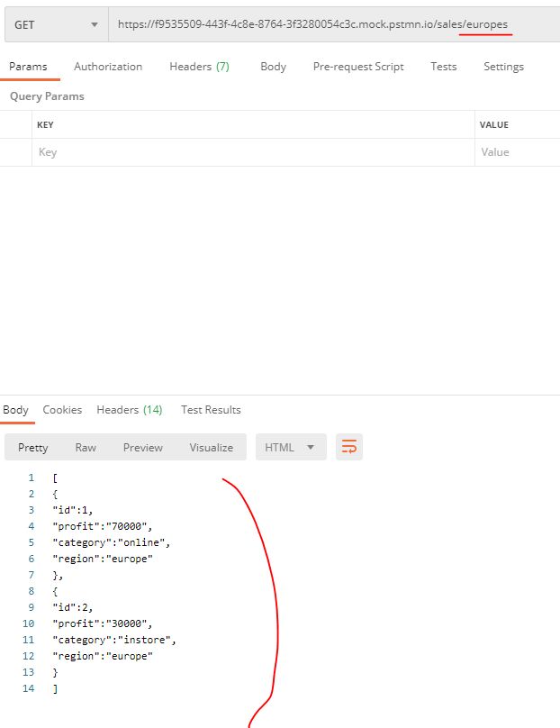Click line number 1 in the gutter
560x728 pixels.
coord(32,478)
